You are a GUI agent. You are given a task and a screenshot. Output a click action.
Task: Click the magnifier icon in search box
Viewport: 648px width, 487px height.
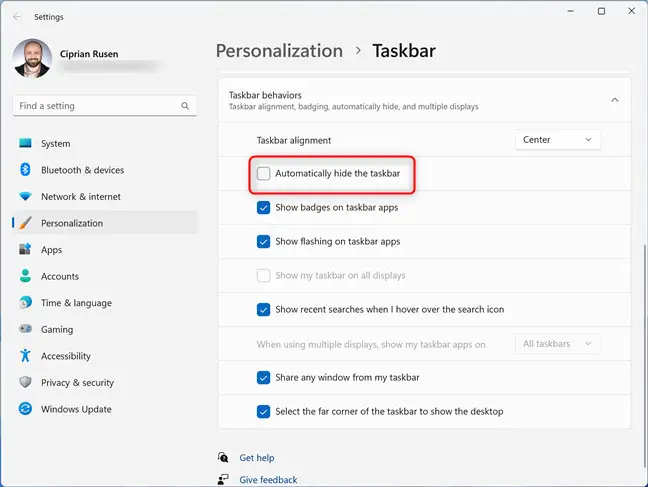185,106
